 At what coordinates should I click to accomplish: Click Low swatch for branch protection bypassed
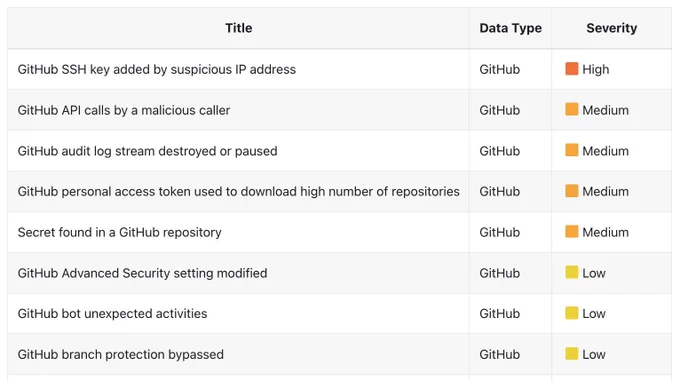point(572,354)
